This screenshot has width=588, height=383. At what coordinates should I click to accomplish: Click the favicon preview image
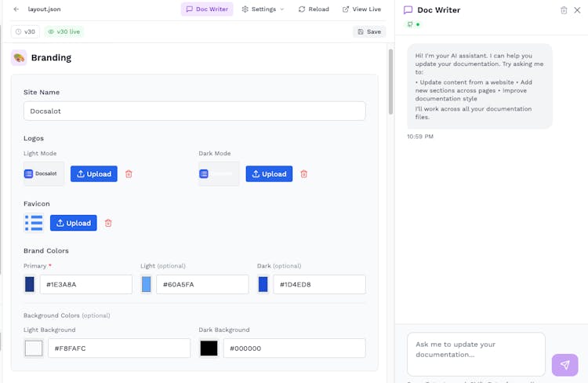[34, 223]
